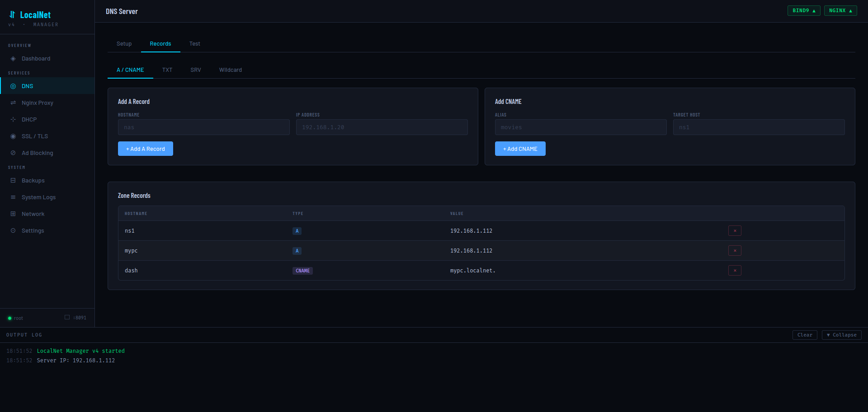Click the 'LocalNet Manager v4 started' log line
Viewport: 868px width, 412px height.
click(x=80, y=351)
